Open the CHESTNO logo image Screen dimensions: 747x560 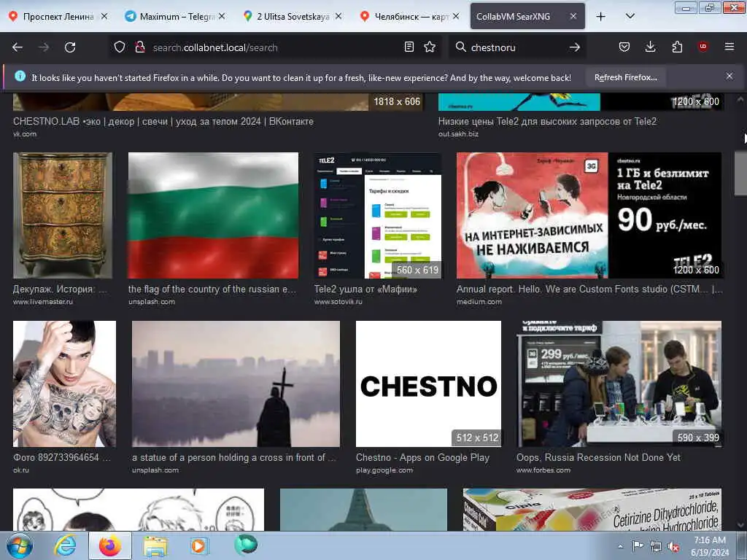(428, 384)
